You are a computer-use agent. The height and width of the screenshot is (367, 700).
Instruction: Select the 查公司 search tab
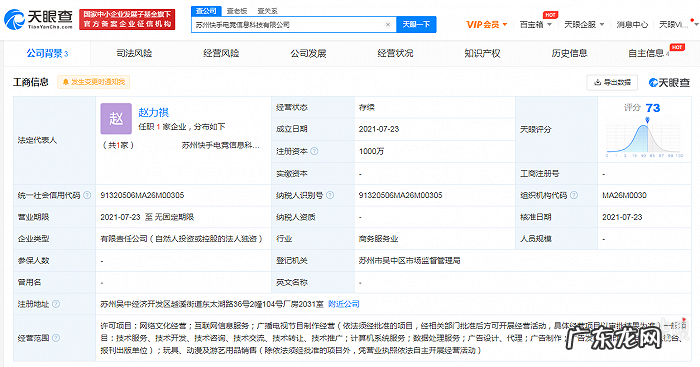point(206,11)
